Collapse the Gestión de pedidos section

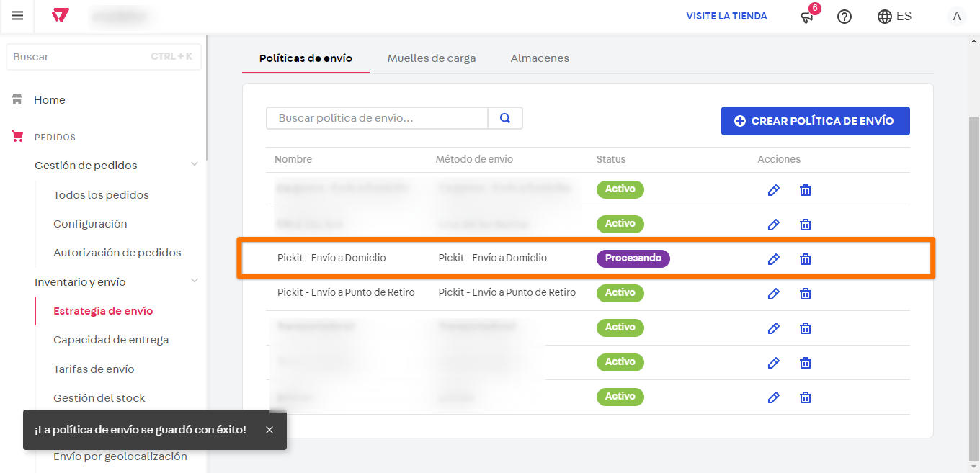[194, 163]
